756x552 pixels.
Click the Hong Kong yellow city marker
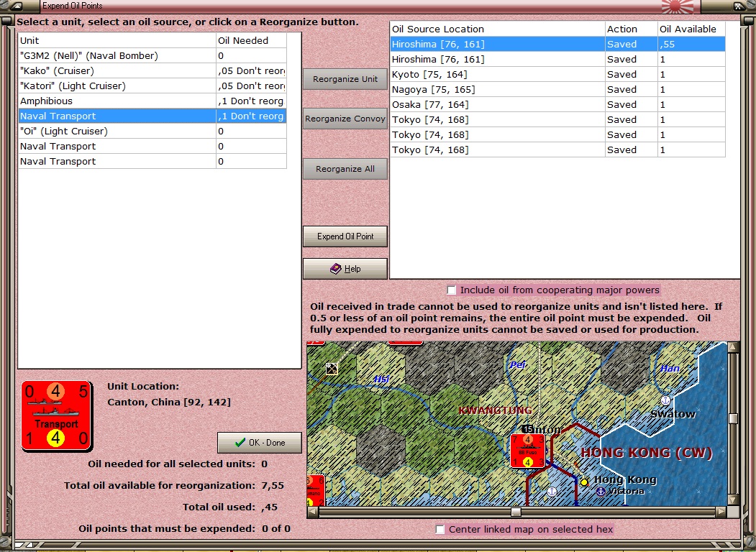pos(584,482)
